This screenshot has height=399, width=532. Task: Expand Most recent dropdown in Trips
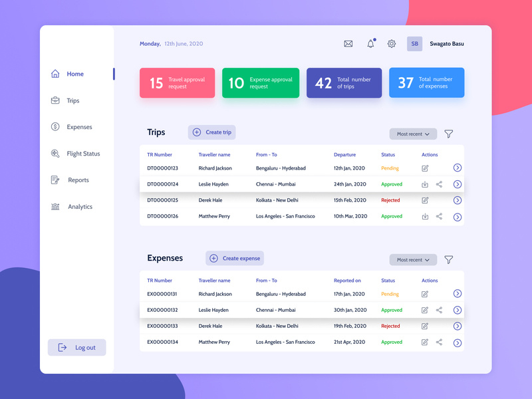[413, 134]
